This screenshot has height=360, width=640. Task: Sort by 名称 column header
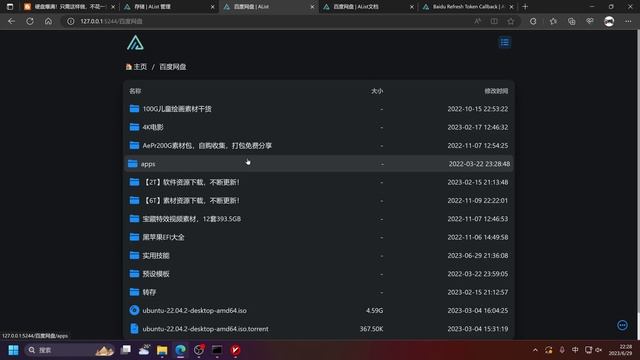[x=135, y=91]
